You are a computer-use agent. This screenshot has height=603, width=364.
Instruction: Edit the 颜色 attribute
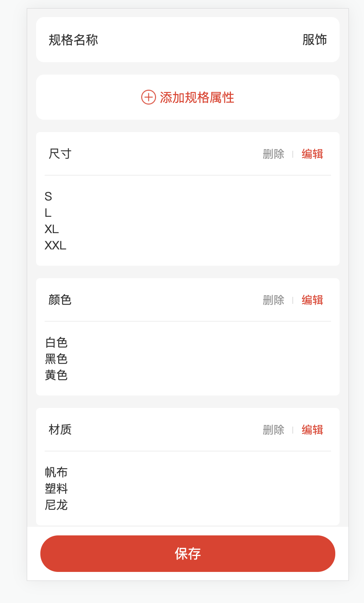[312, 300]
